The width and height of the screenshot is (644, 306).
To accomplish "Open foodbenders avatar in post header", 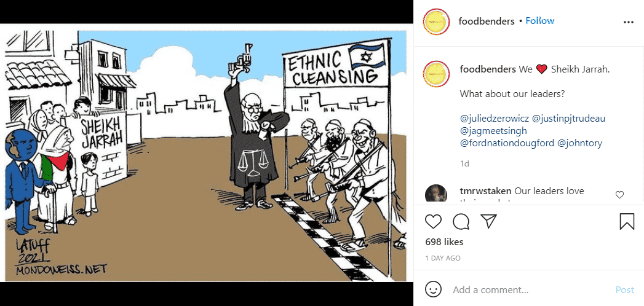I will pos(436,22).
